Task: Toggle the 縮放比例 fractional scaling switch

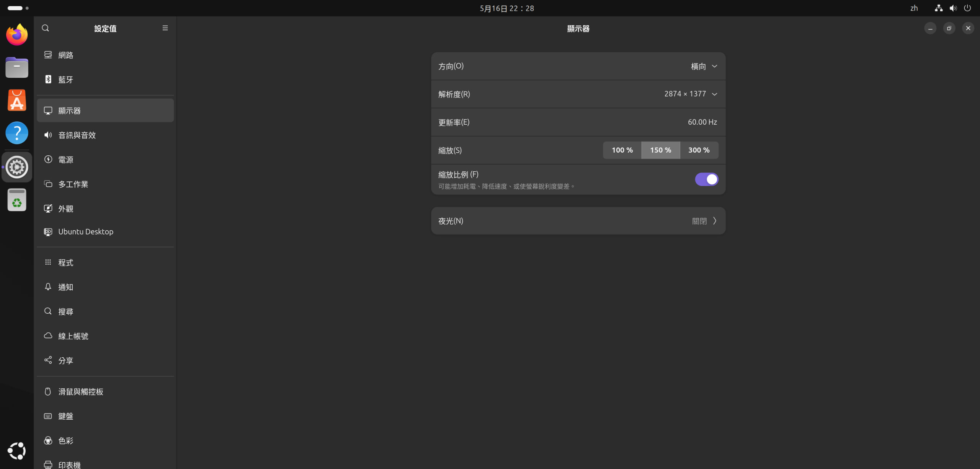Action: coord(706,179)
